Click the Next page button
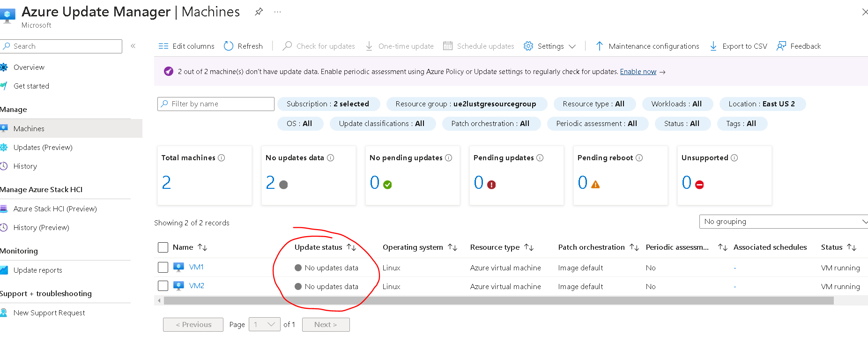This screenshot has height=350, width=868. 326,325
